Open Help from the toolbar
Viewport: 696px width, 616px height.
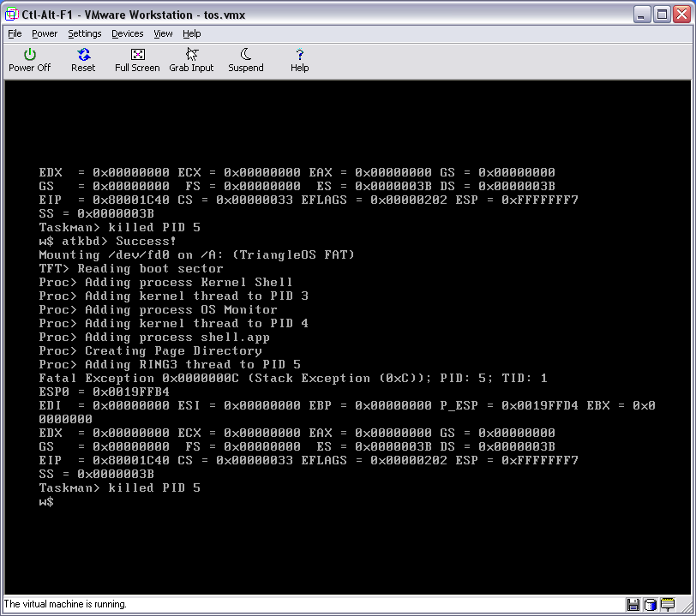pyautogui.click(x=299, y=60)
